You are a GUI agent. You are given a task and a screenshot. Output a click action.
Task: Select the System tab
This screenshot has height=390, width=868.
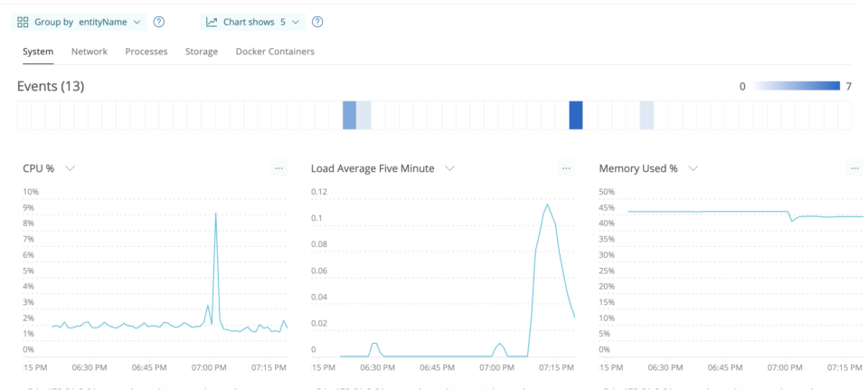click(x=38, y=52)
